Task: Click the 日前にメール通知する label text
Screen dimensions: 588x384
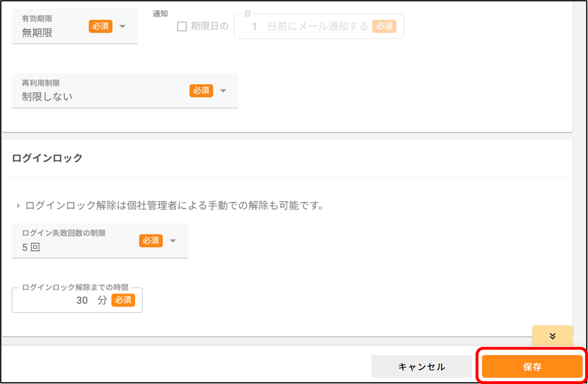Action: (318, 27)
